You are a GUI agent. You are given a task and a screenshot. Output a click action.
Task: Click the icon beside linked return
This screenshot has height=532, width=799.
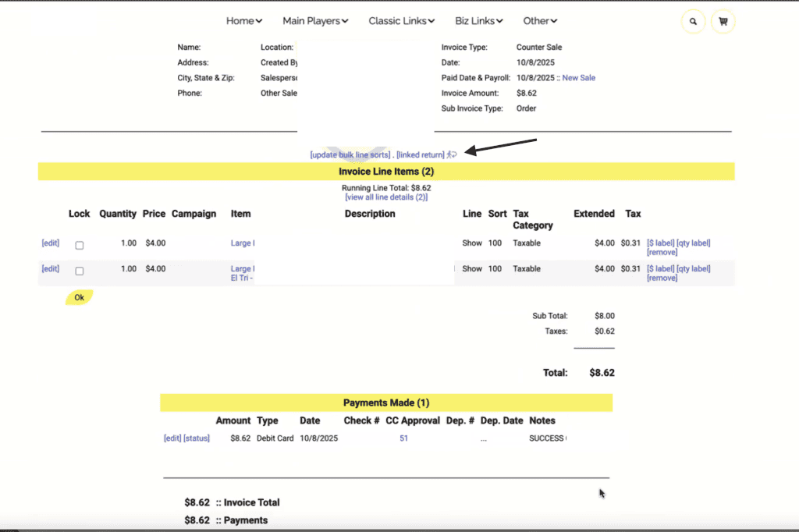(x=452, y=155)
